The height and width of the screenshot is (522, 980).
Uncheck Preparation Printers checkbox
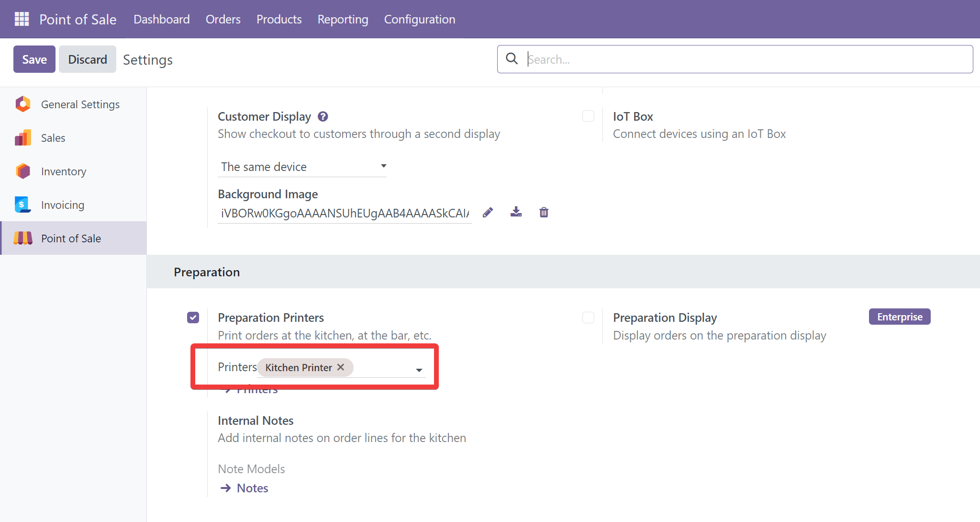click(193, 318)
